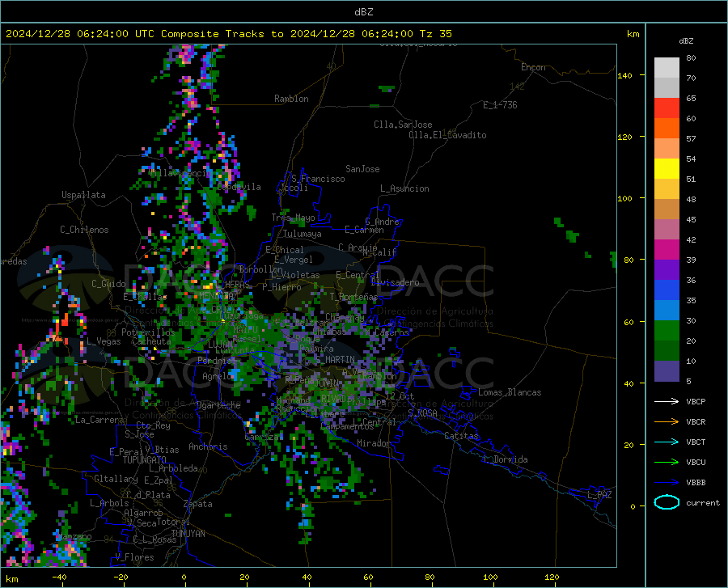This screenshot has height=588, width=728.
Task: Click the Mirador label
Action: (373, 443)
